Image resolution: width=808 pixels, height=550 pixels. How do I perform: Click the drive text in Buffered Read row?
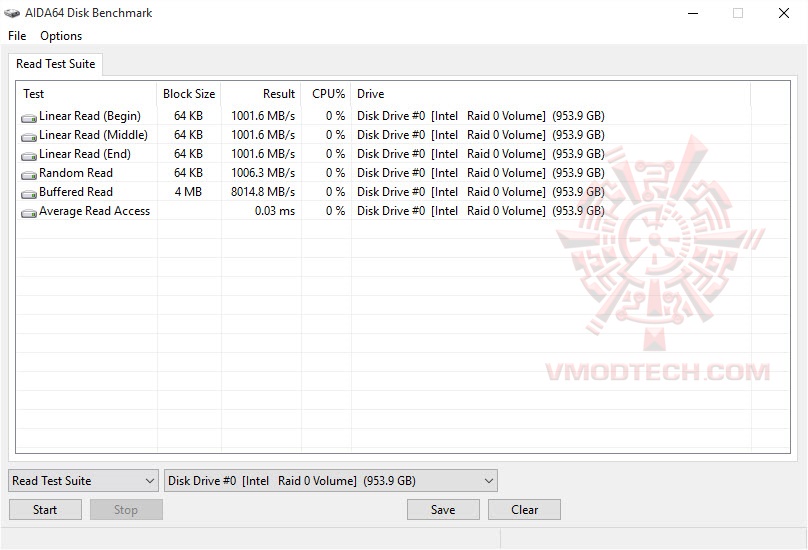[481, 192]
